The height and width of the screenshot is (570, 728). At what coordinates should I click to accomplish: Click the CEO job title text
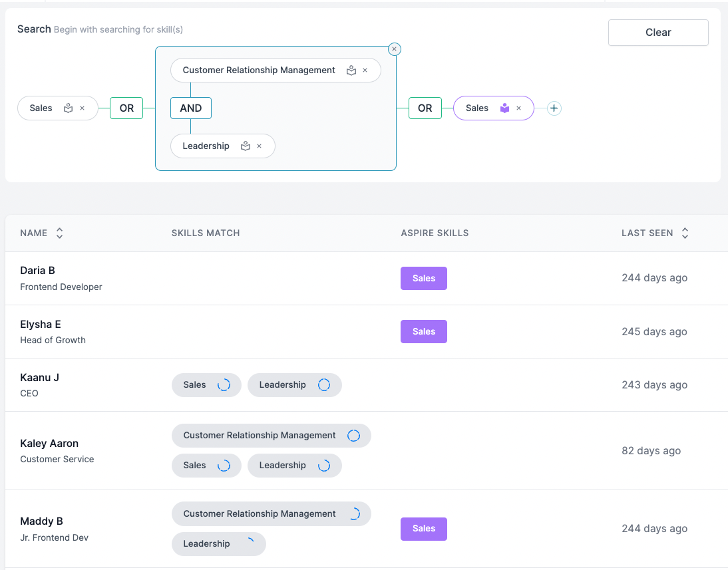29,394
